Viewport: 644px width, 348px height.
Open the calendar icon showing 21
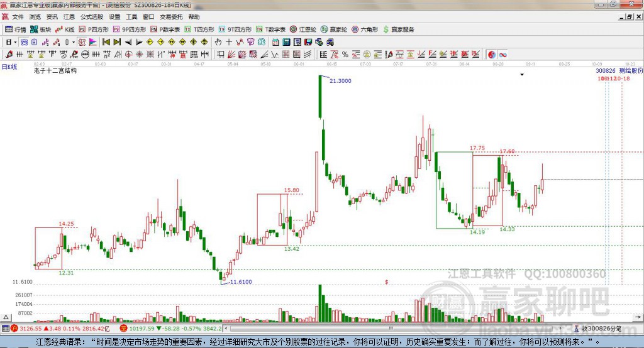(x=275, y=42)
